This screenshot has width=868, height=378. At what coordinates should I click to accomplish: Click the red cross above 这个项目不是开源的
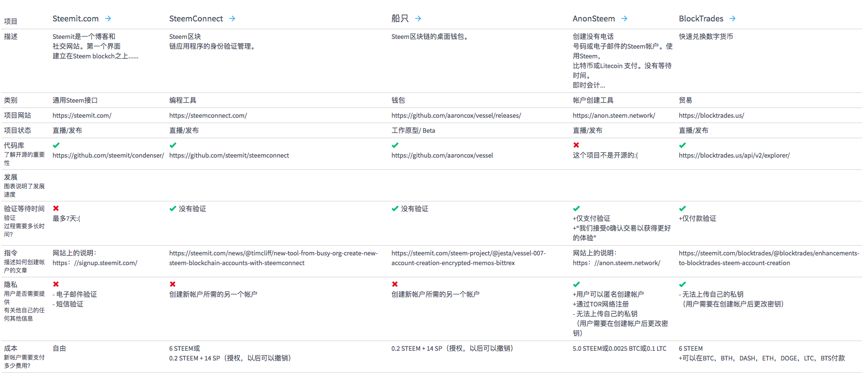(576, 145)
